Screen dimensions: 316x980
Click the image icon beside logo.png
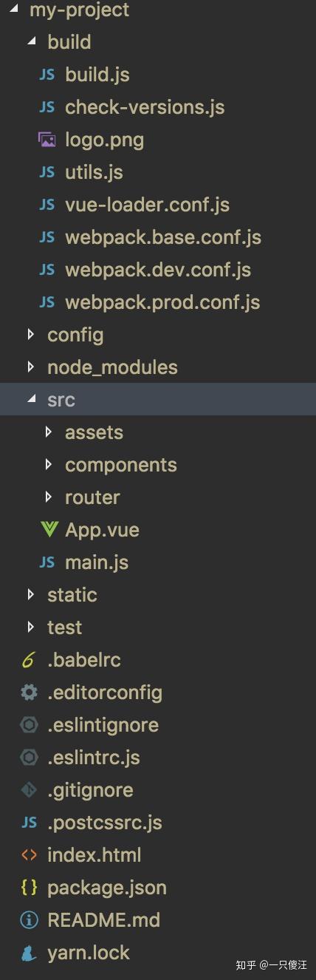(x=47, y=139)
